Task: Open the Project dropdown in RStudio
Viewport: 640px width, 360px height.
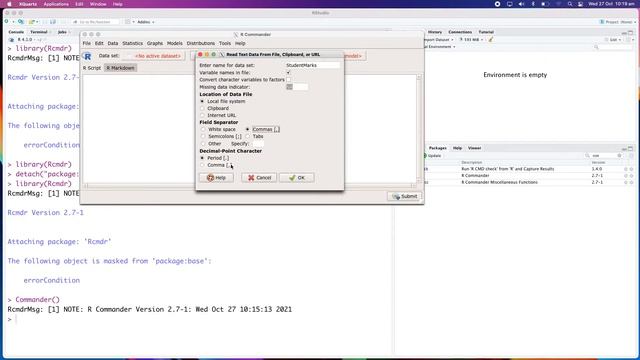Action: [x=618, y=22]
